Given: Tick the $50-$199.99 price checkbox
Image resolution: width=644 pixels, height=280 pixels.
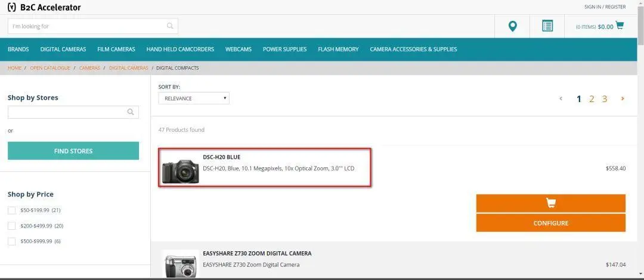Looking at the screenshot, I should click(x=11, y=211).
